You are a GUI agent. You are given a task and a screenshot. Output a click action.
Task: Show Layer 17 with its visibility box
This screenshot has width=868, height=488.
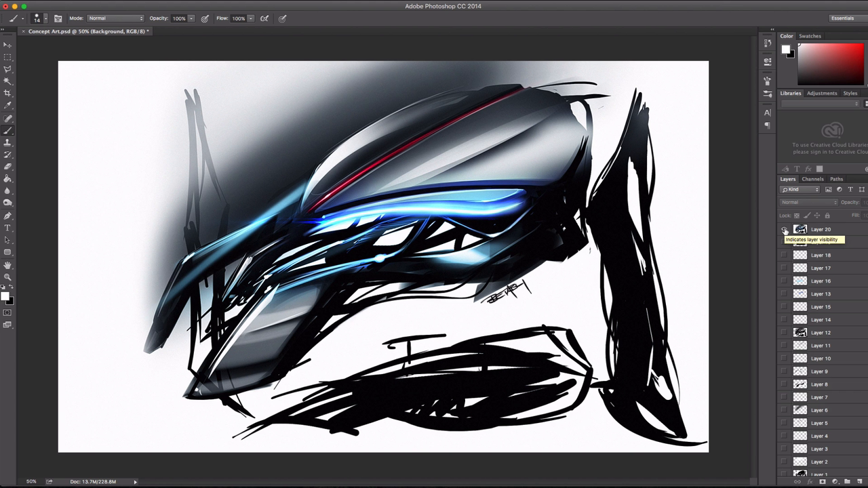785,268
